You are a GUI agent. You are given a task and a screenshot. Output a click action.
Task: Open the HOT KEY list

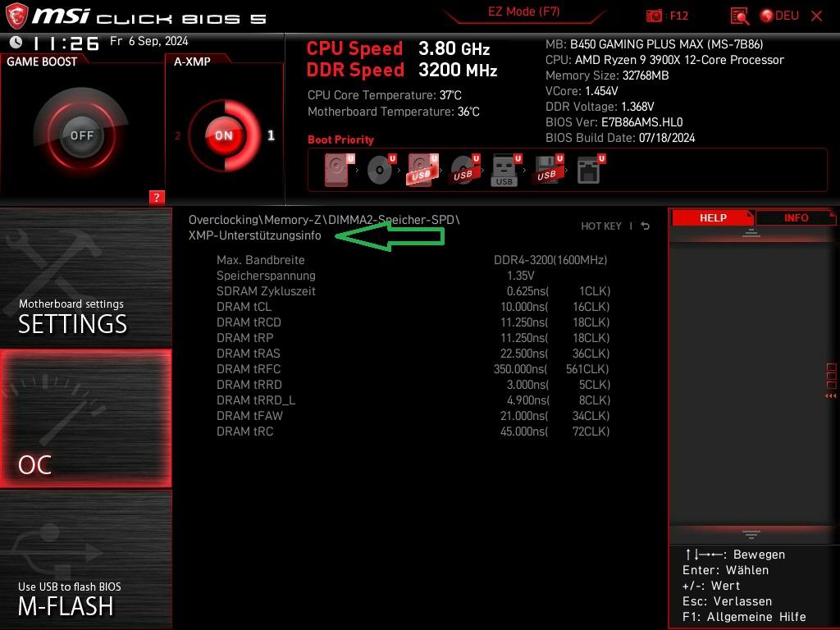601,226
